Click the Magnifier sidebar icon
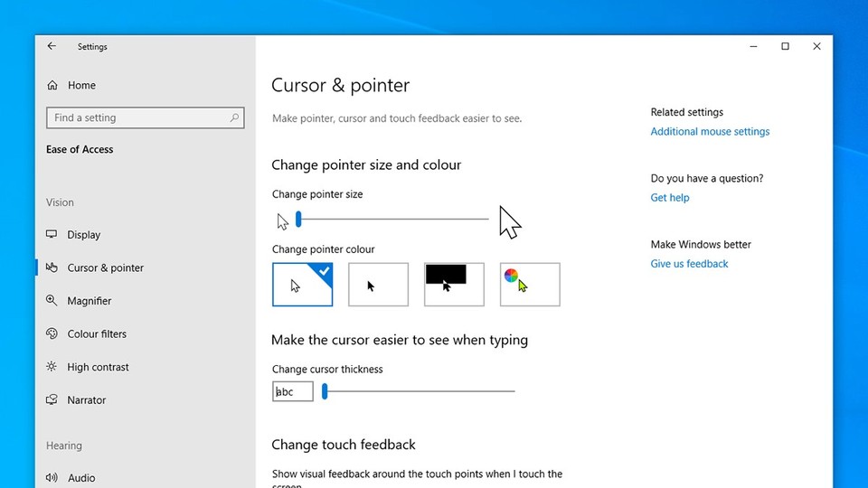Viewport: 868px width, 488px height. pyautogui.click(x=52, y=300)
